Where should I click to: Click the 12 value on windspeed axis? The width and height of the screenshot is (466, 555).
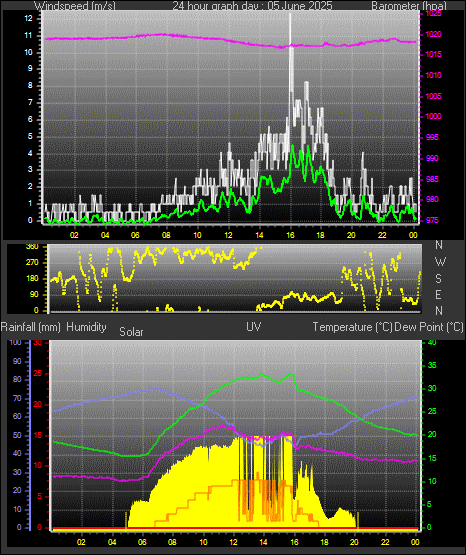click(x=28, y=18)
